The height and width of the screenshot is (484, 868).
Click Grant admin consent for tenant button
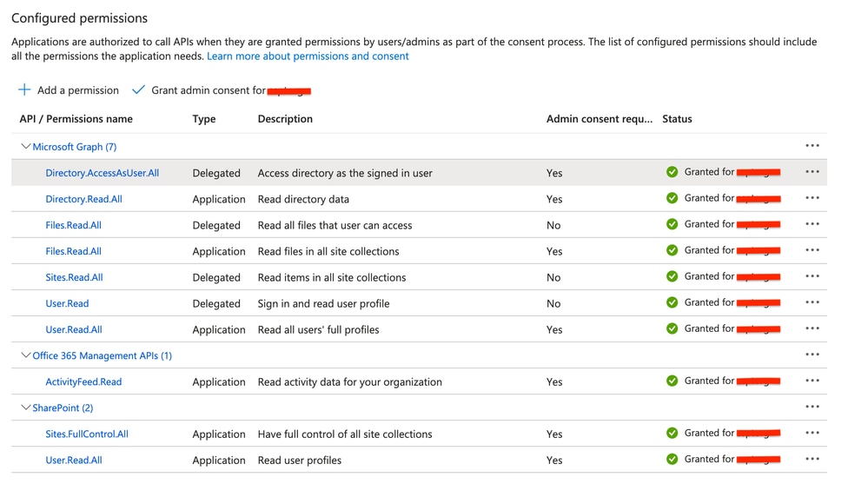click(222, 90)
